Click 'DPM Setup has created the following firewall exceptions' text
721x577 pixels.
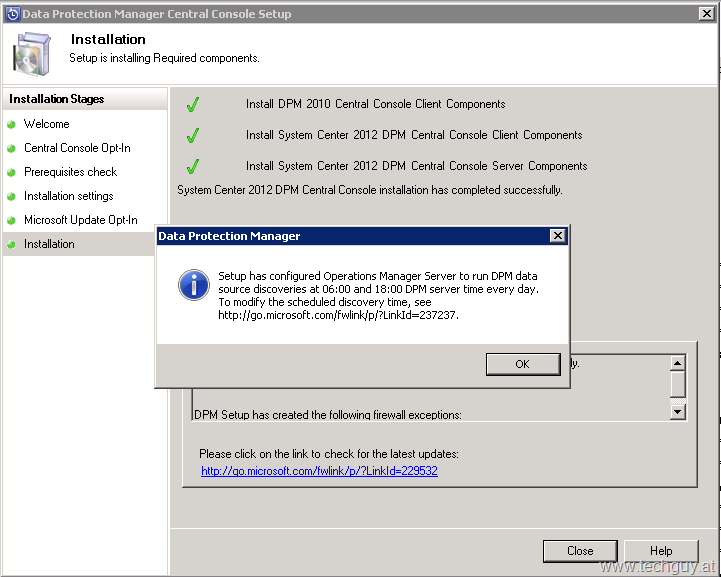[327, 415]
